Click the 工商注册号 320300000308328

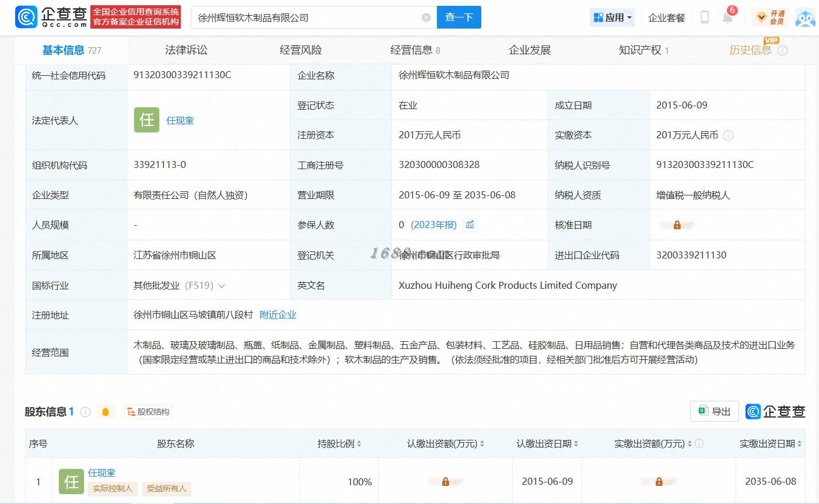[439, 164]
